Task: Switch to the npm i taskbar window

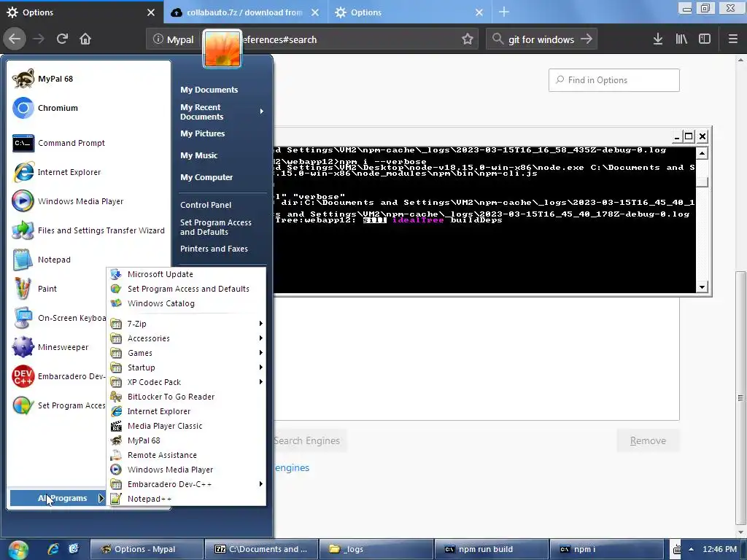Action: tap(606, 549)
